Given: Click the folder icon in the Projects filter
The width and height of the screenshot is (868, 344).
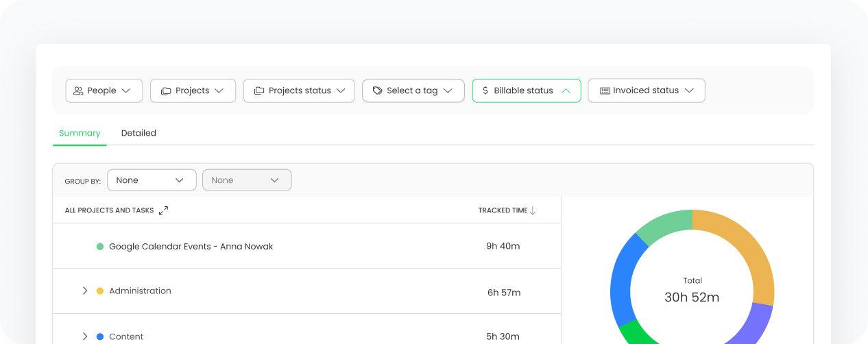Looking at the screenshot, I should (x=166, y=90).
